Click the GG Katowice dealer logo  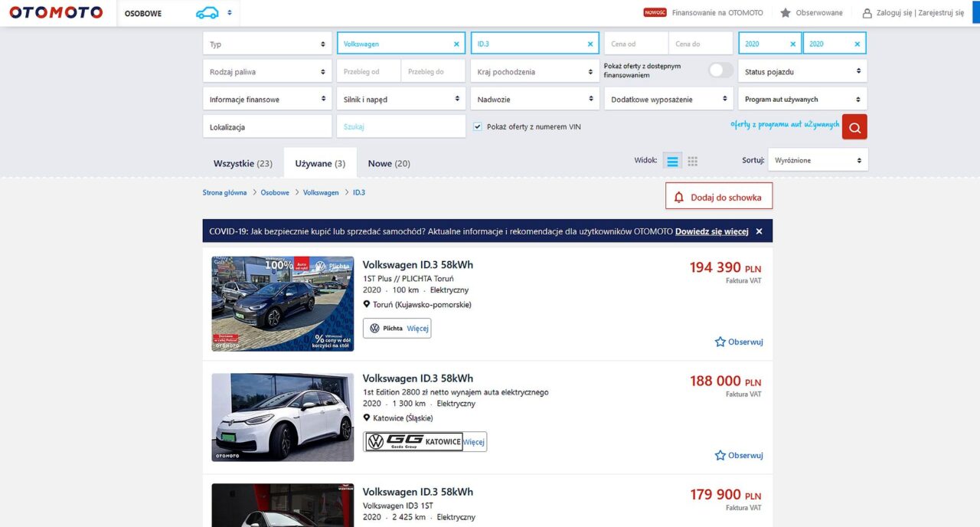413,442
